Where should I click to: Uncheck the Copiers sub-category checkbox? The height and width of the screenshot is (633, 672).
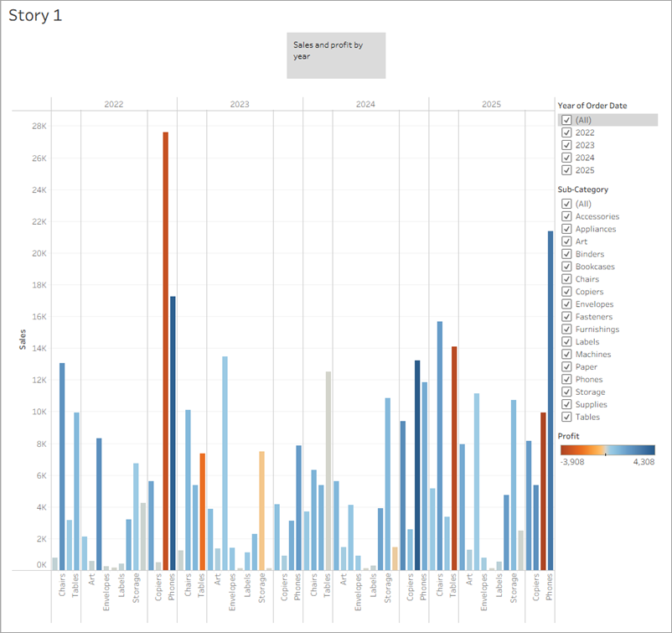click(567, 291)
